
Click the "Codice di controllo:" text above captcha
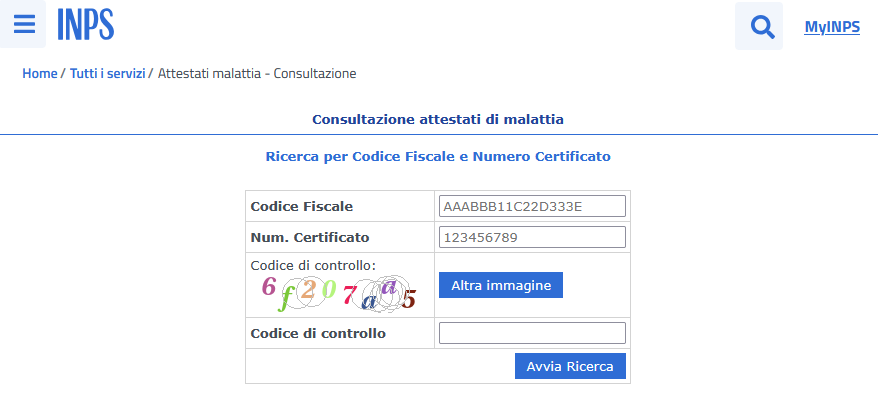pyautogui.click(x=313, y=265)
